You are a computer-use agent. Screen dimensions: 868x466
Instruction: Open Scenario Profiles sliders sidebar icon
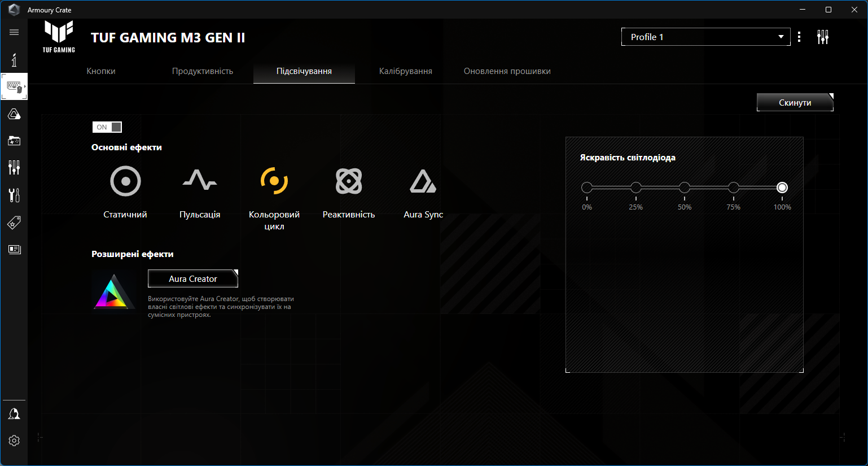click(x=14, y=167)
